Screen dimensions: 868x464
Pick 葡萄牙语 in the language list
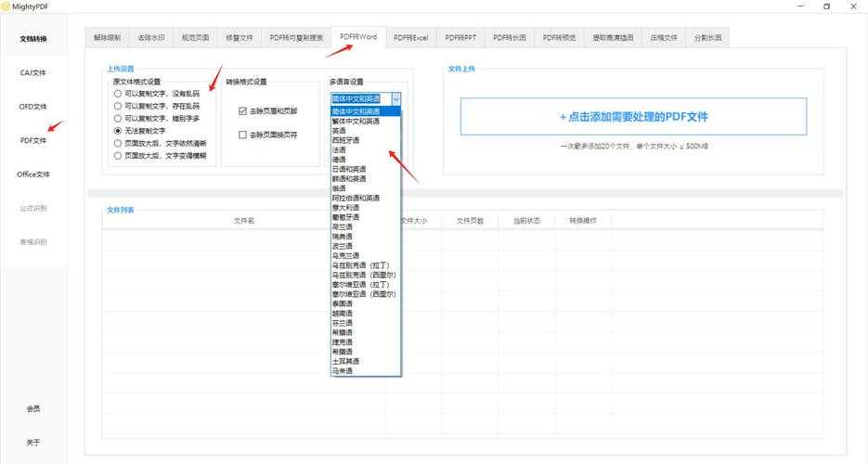[366, 217]
